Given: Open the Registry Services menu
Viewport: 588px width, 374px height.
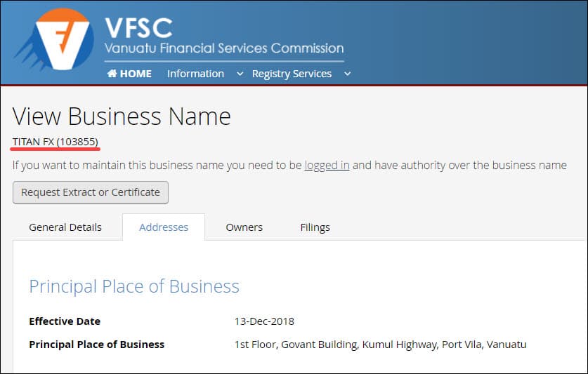Looking at the screenshot, I should (292, 74).
